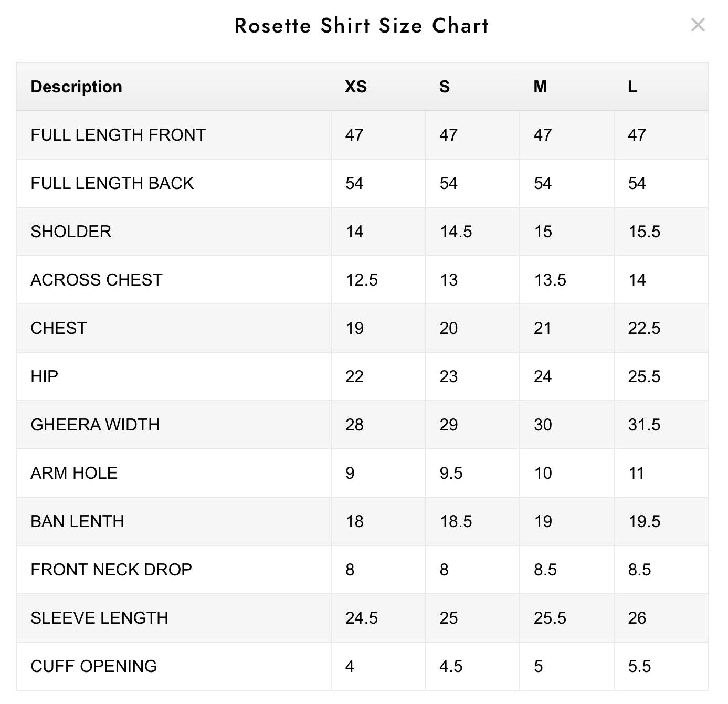This screenshot has width=728, height=704.
Task: Click the CHEST value 22.5 for size L
Action: pos(644,328)
